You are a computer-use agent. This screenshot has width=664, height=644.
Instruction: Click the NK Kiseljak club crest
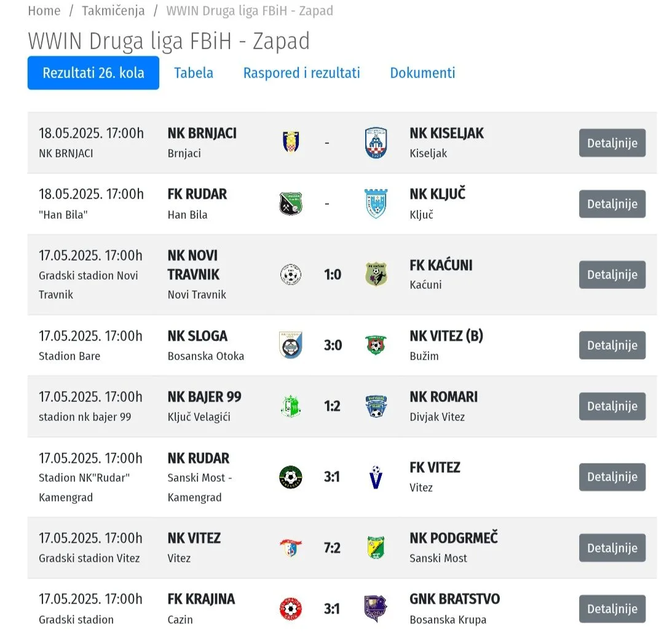(x=376, y=143)
